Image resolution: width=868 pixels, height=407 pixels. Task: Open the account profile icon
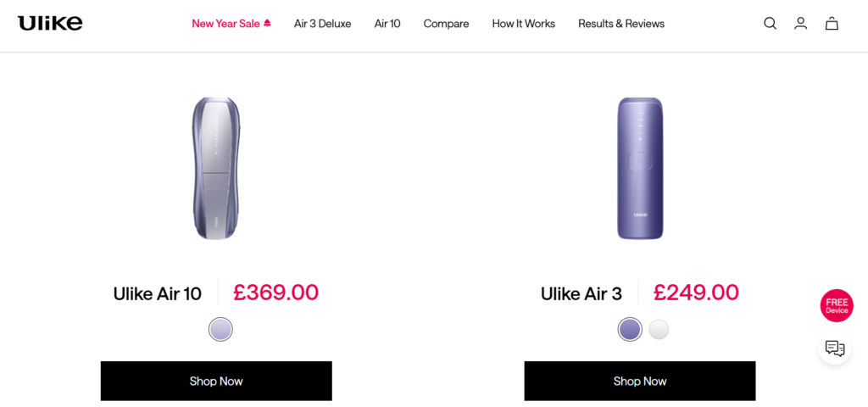(800, 24)
